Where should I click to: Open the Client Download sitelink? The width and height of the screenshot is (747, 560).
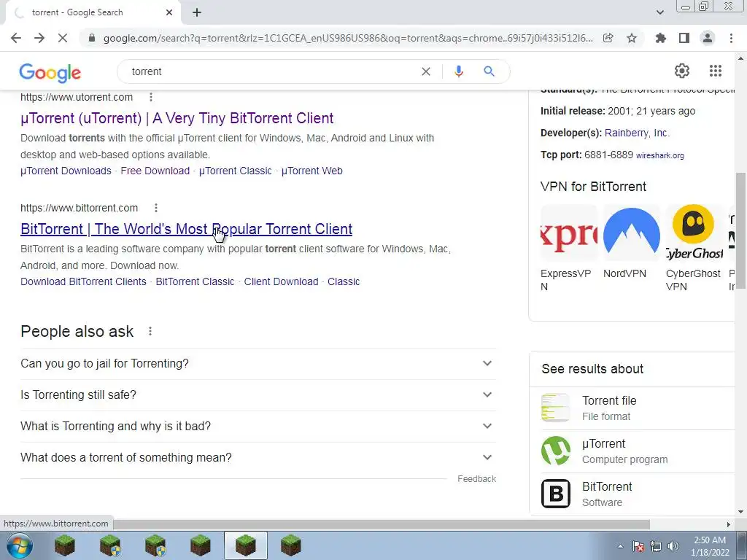(281, 281)
